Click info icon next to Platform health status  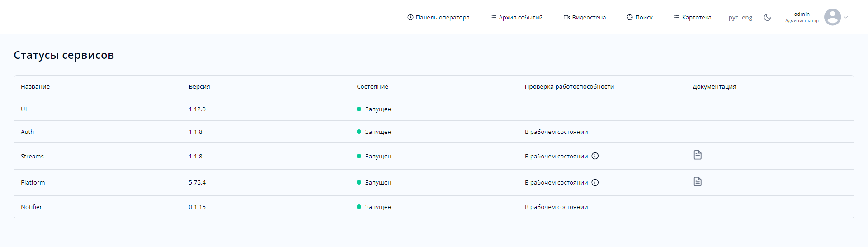point(595,183)
